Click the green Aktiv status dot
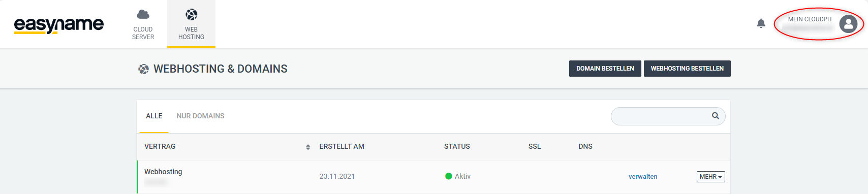 coord(449,176)
